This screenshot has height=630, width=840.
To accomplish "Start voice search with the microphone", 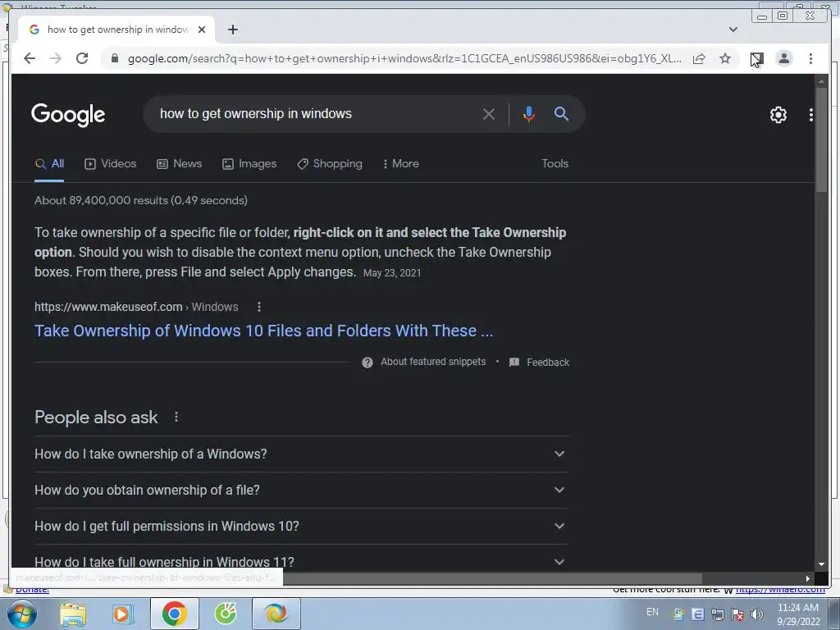I will coord(529,113).
